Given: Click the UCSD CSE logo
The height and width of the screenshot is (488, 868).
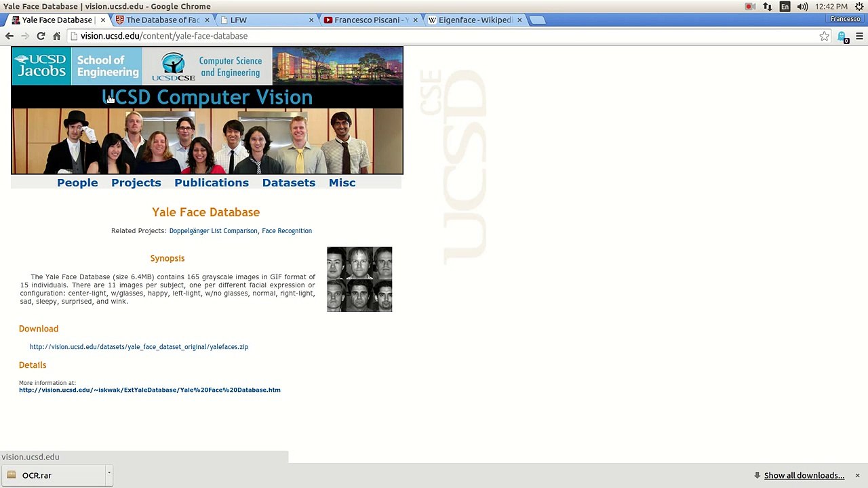Looking at the screenshot, I should click(x=174, y=66).
